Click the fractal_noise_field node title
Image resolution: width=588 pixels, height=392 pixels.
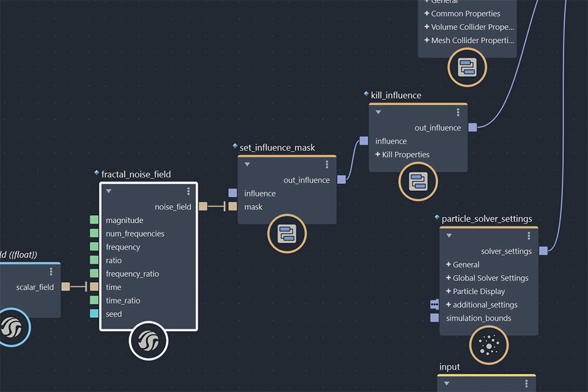136,175
